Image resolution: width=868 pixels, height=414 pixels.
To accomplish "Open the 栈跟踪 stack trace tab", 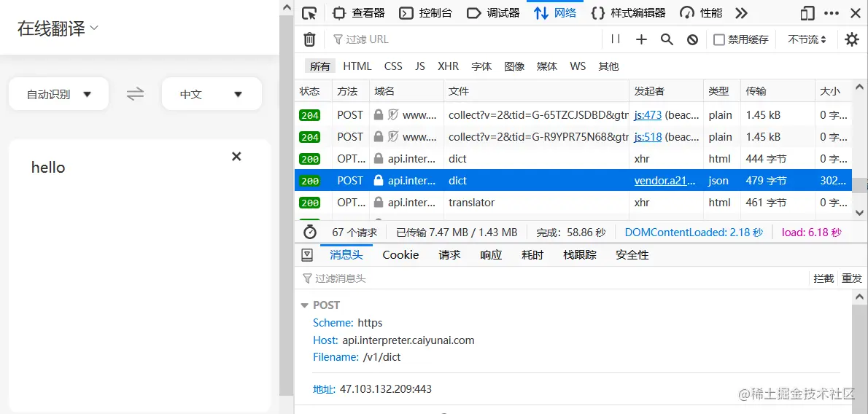I will (x=580, y=255).
